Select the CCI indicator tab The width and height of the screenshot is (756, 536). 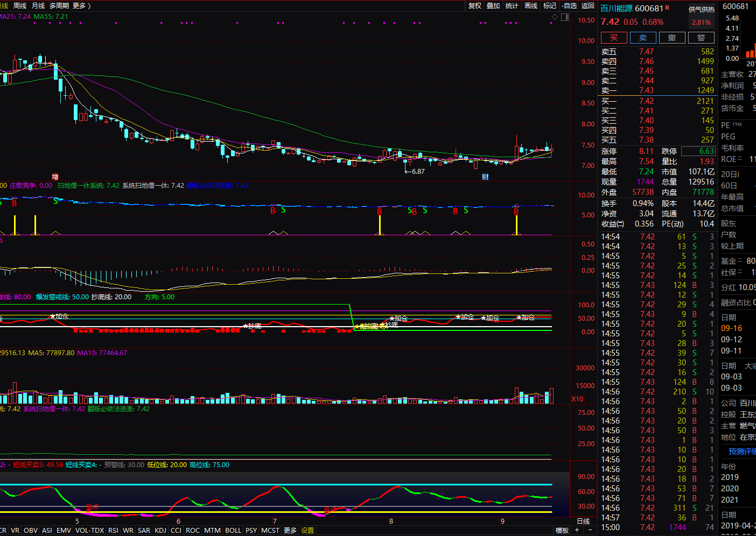(x=176, y=530)
